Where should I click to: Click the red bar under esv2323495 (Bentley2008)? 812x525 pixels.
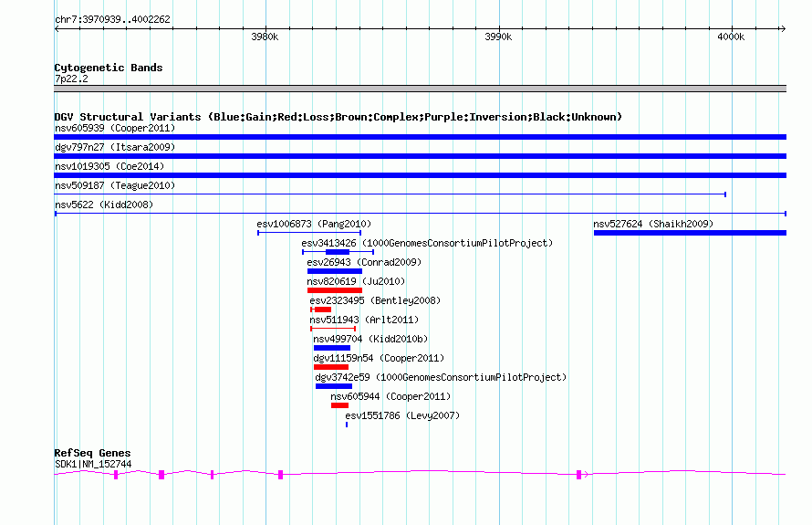(322, 310)
